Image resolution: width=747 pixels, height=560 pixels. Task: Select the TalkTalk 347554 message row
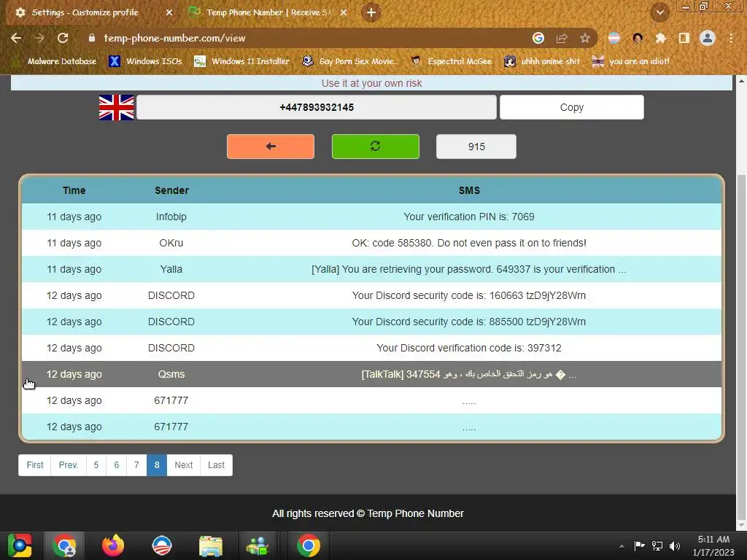point(371,374)
